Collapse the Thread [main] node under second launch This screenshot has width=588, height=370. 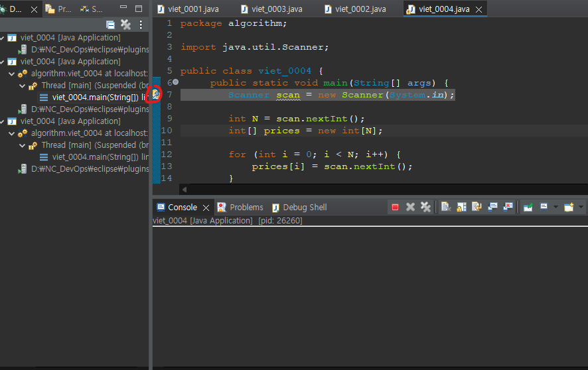22,86
